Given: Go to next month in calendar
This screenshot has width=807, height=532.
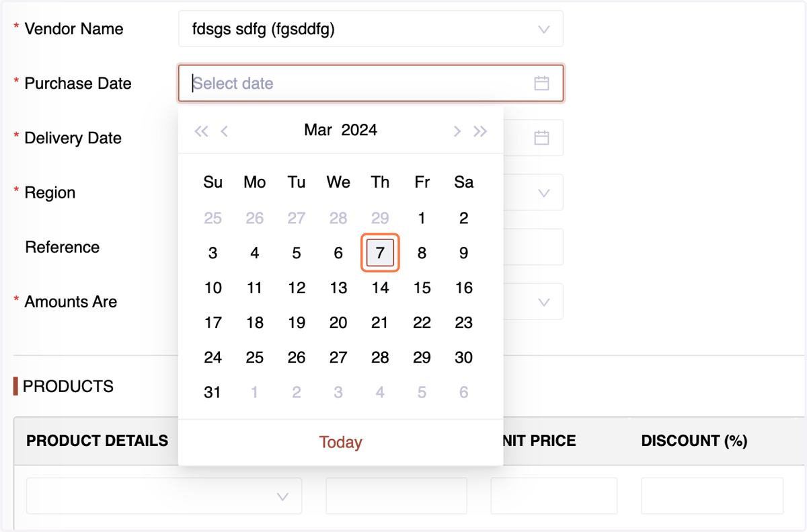Looking at the screenshot, I should click(457, 130).
